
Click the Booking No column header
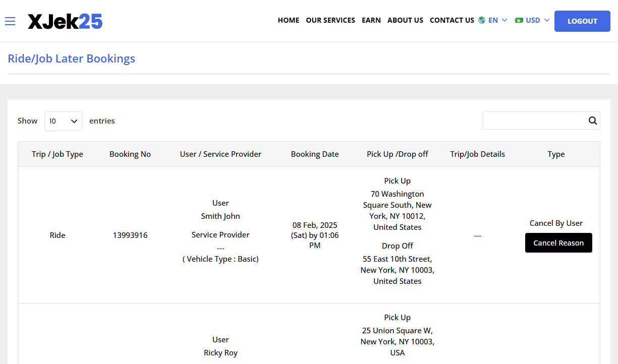(x=130, y=154)
